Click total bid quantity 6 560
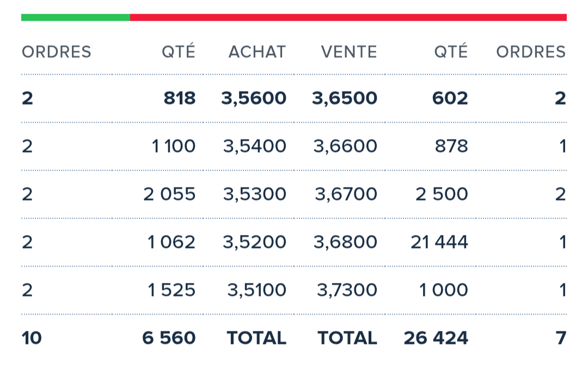The height and width of the screenshot is (369, 588). pyautogui.click(x=169, y=338)
